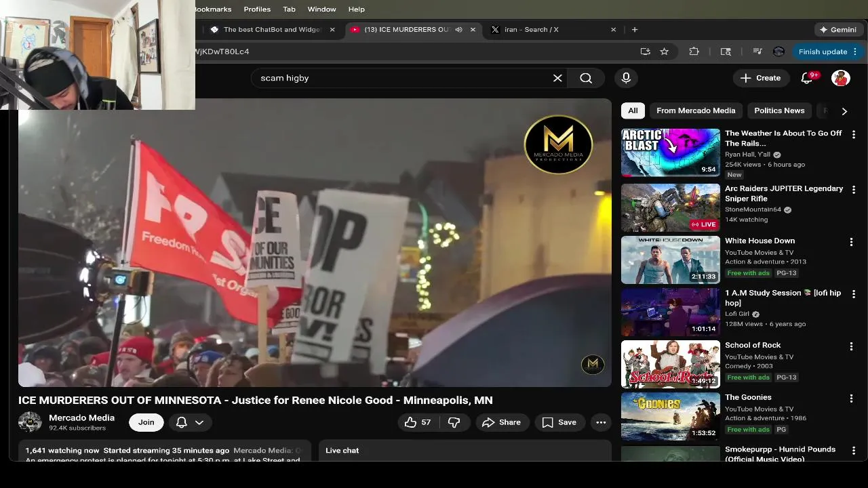
Task: Open White House Down movie thumbnail
Action: (x=671, y=260)
